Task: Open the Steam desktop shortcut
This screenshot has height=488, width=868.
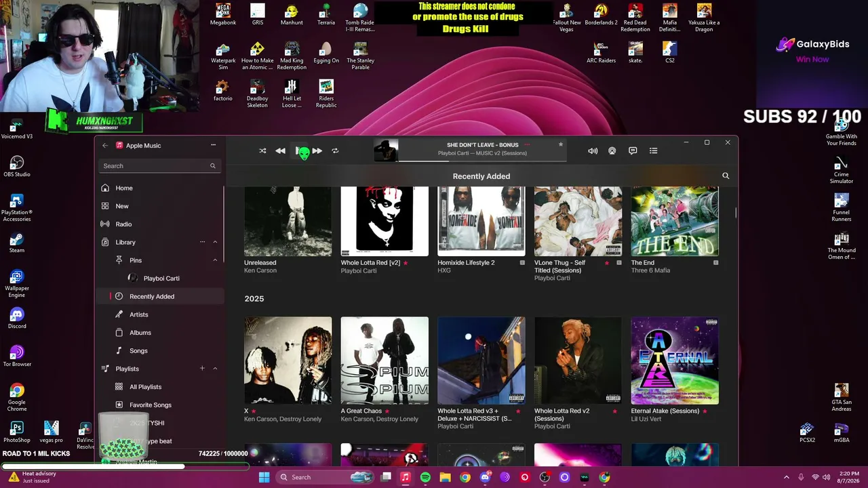Action: [17, 243]
